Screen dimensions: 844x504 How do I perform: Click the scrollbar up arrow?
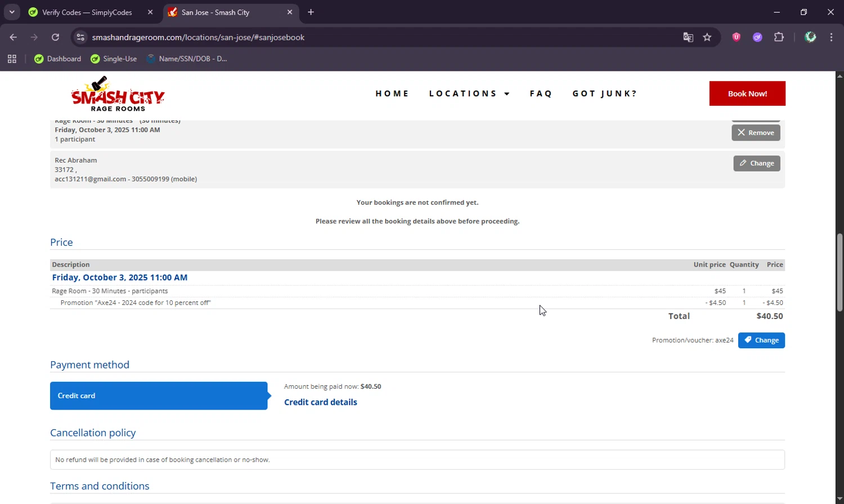tap(839, 75)
